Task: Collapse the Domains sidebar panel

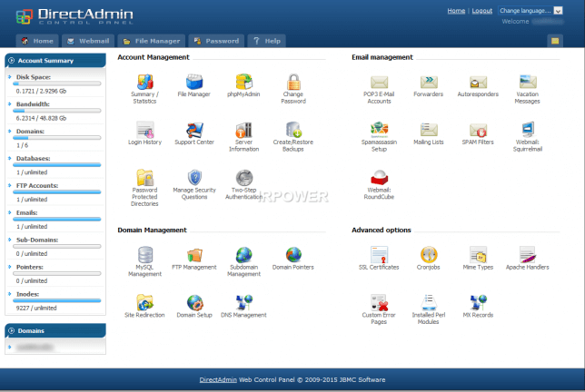Action: point(12,330)
